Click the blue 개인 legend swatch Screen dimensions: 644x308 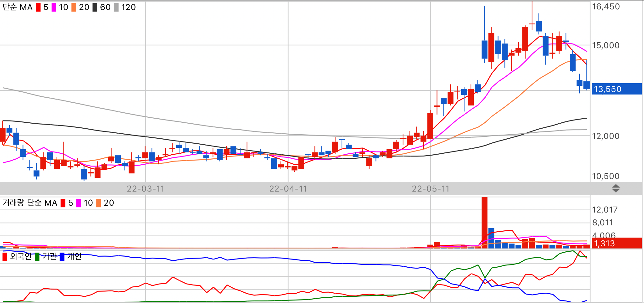[62, 257]
